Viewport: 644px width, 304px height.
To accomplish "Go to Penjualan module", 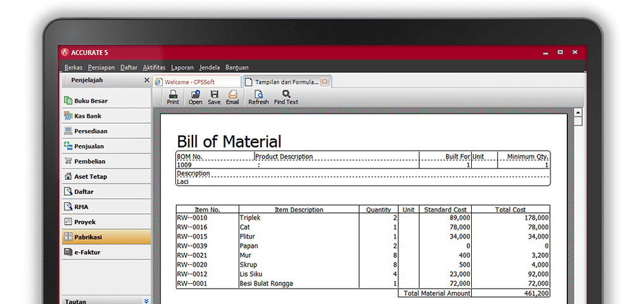I will [89, 146].
